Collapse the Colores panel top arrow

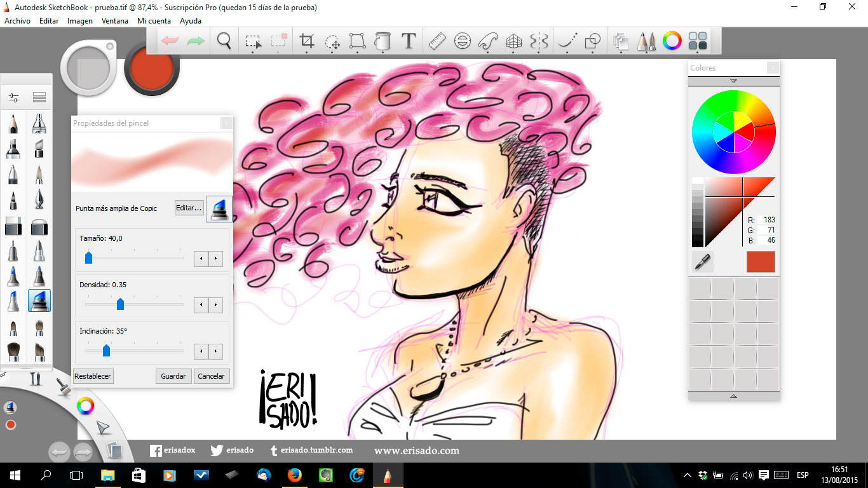click(733, 81)
